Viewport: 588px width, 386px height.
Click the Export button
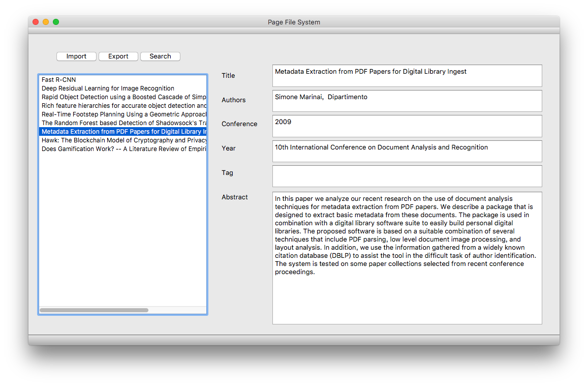tap(118, 56)
